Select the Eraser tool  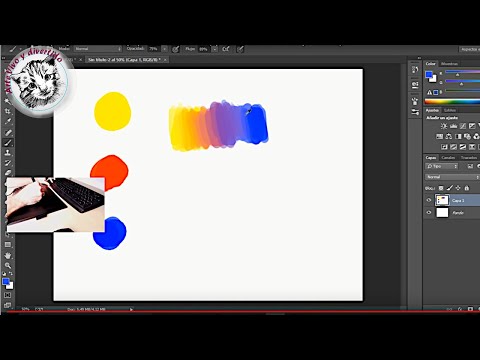8,173
